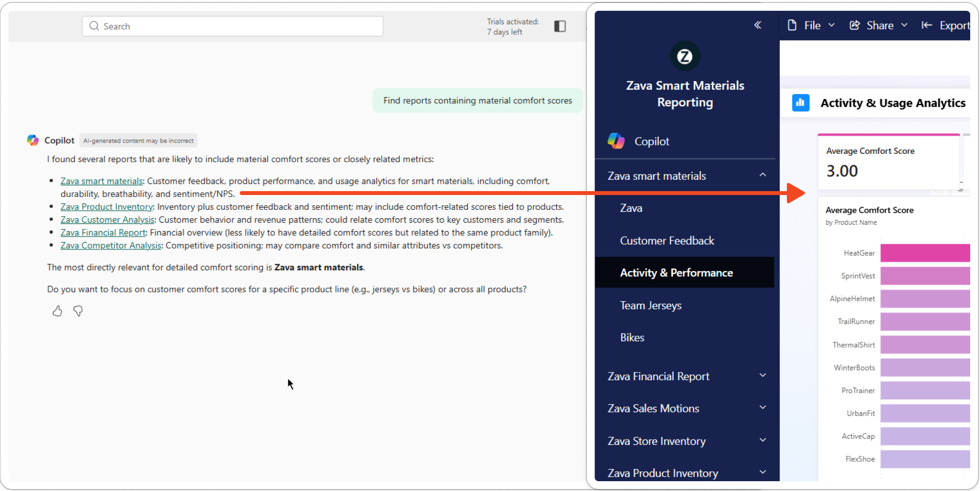The width and height of the screenshot is (980, 491).
Task: Expand the Zava Financial Report section
Action: pos(763,376)
